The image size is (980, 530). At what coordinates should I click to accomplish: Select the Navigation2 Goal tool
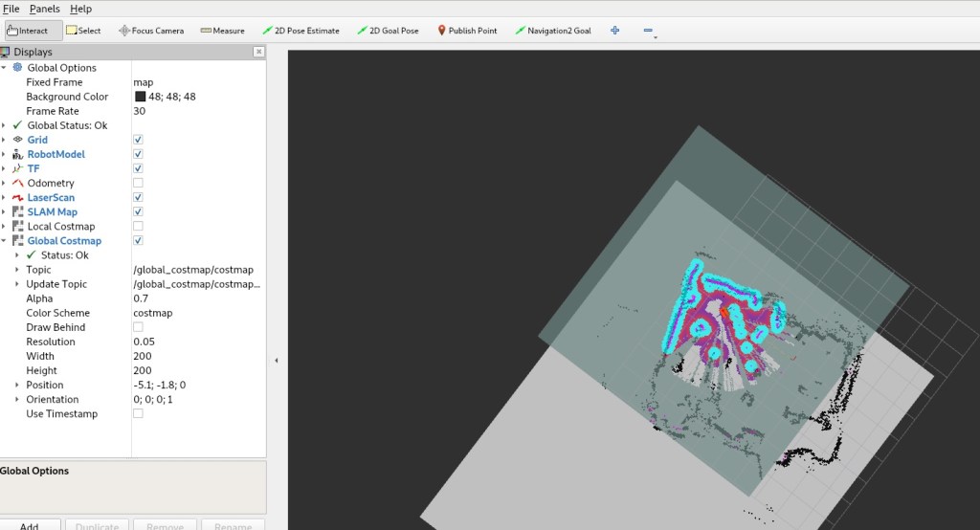(552, 31)
